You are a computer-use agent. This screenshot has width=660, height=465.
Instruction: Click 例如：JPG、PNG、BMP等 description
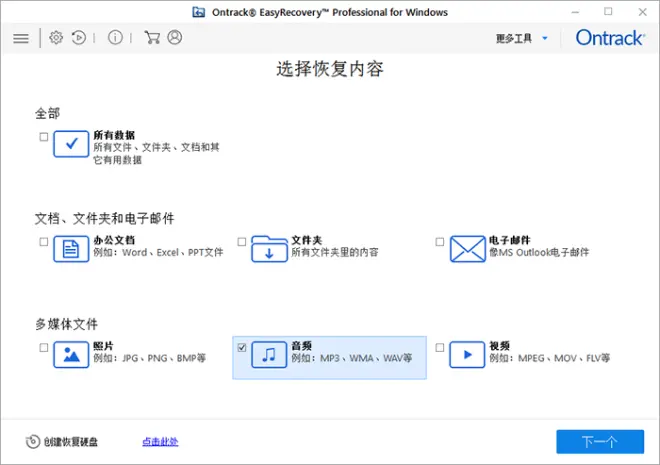[x=149, y=358]
